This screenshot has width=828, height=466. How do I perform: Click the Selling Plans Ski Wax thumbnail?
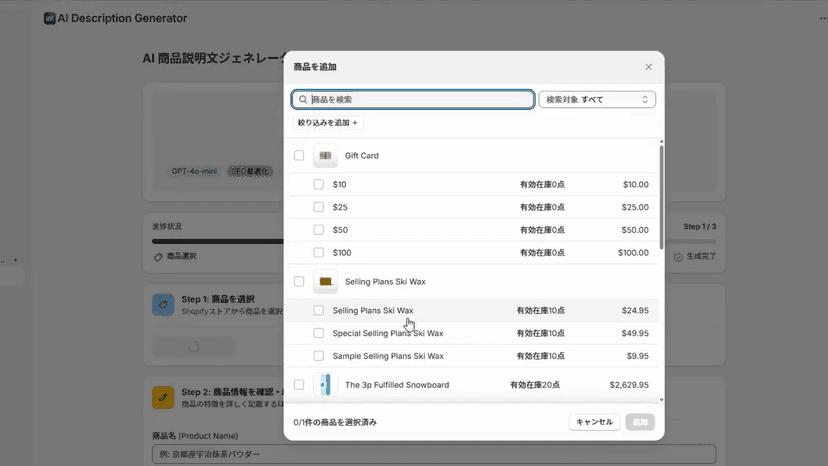pyautogui.click(x=325, y=282)
